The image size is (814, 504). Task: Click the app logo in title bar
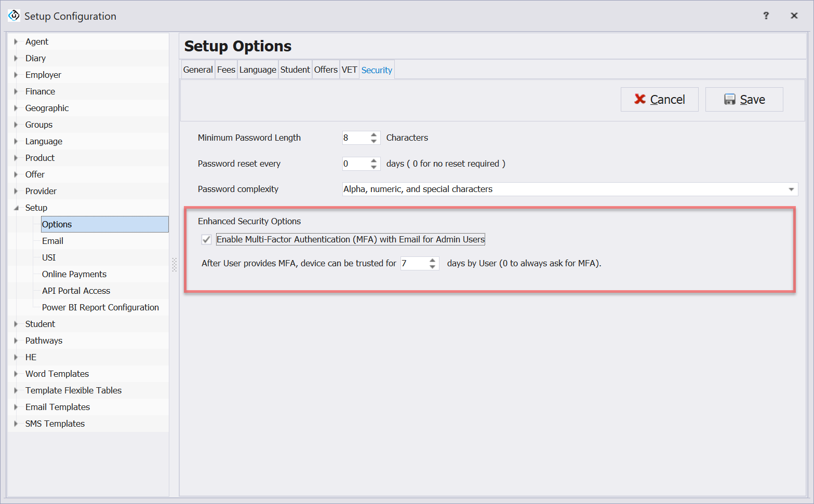[14, 16]
